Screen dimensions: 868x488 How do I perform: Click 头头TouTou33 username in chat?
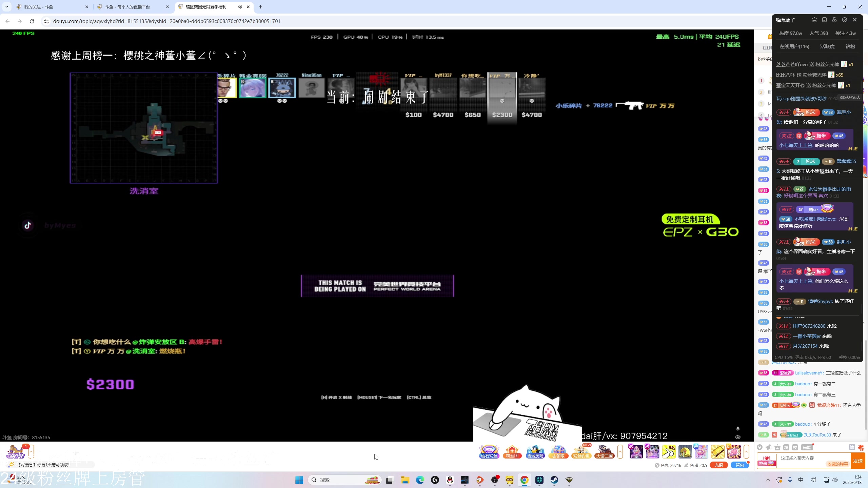click(x=817, y=435)
